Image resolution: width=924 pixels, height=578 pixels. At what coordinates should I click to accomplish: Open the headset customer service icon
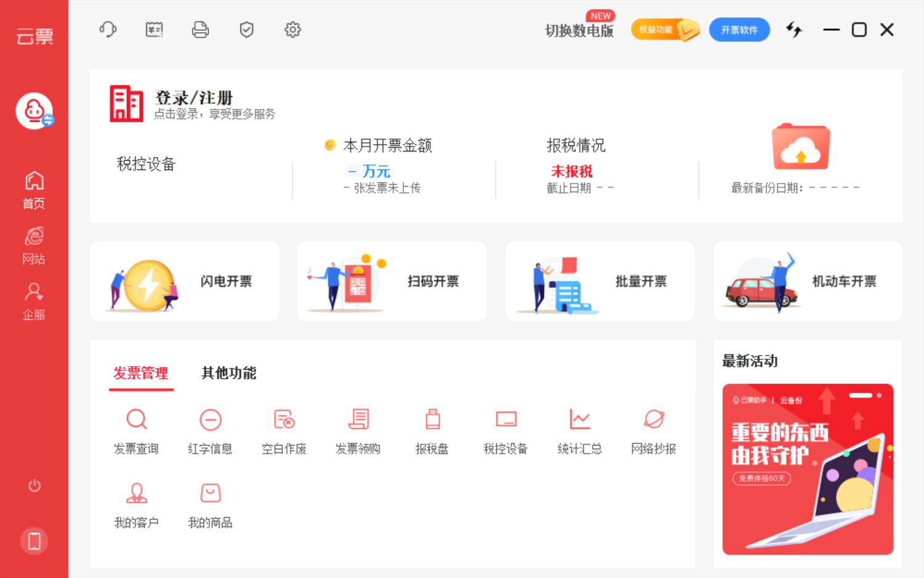[x=108, y=29]
